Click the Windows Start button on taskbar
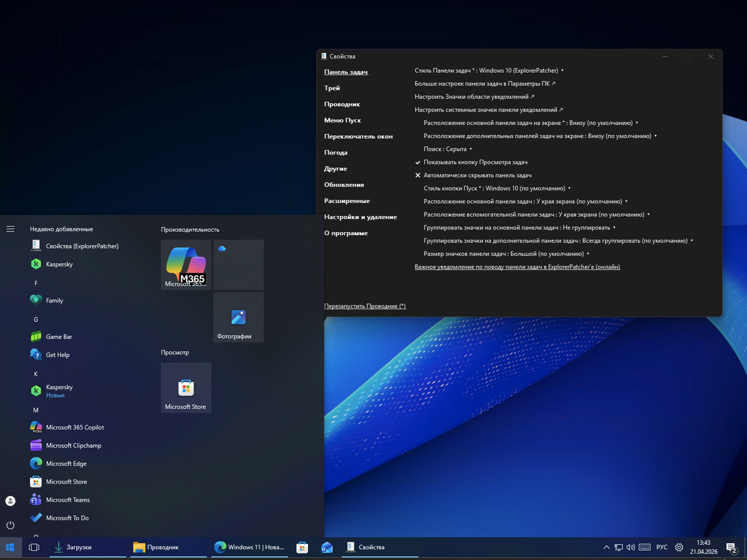The height and width of the screenshot is (560, 747). point(10,547)
